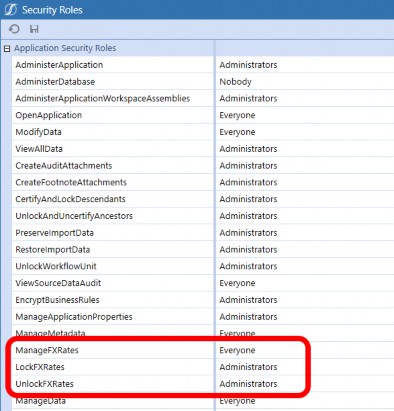Edit Administrators value for CertifyAndLockDescendants
This screenshot has width=394, height=411.
tap(248, 199)
